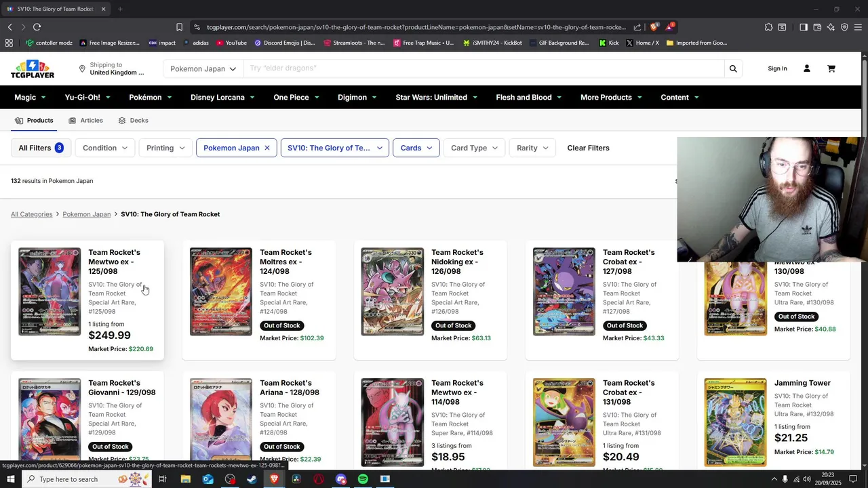Open Steam from the taskbar
The image size is (868, 488).
point(252,479)
